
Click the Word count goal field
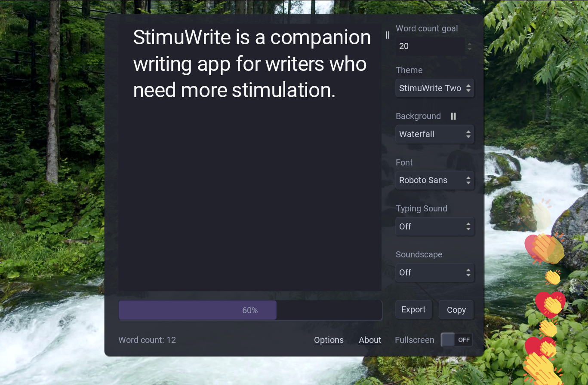click(x=430, y=46)
